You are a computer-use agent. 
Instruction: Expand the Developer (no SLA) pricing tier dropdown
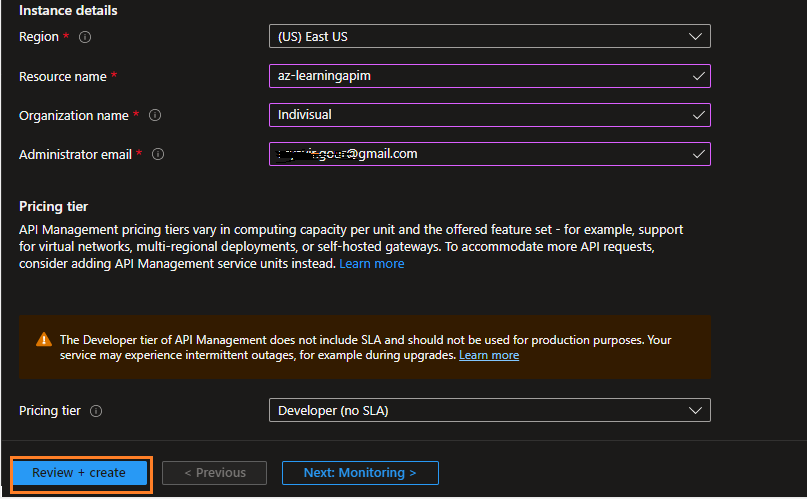pos(490,411)
